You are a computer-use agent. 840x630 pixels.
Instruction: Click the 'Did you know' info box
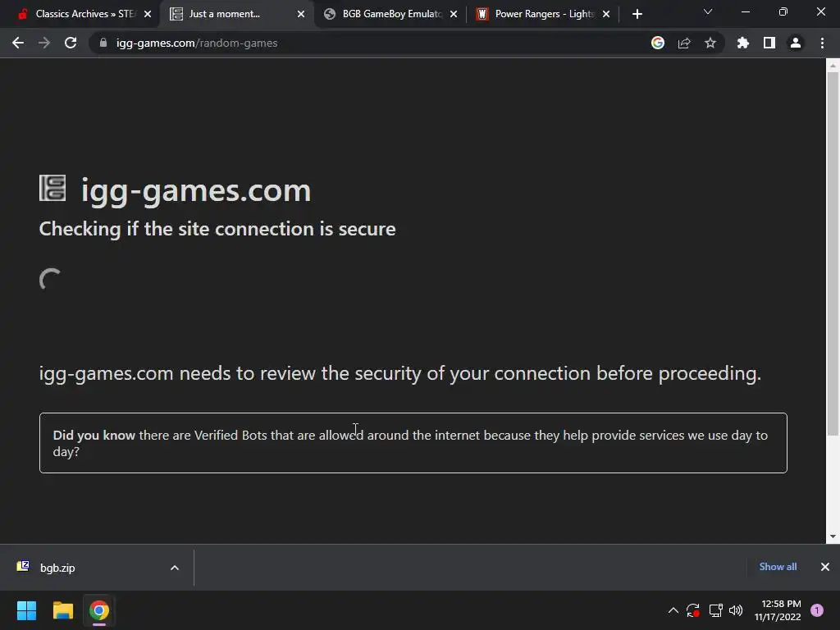[x=413, y=443]
